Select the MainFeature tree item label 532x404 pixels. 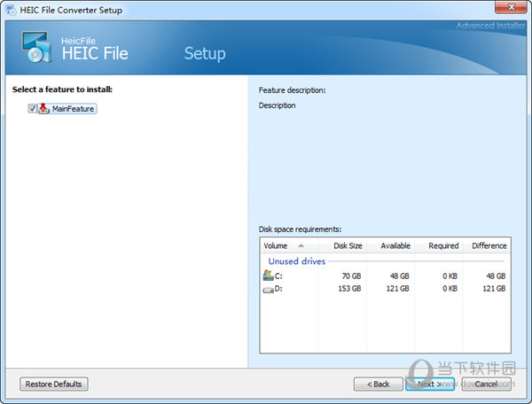pos(73,109)
